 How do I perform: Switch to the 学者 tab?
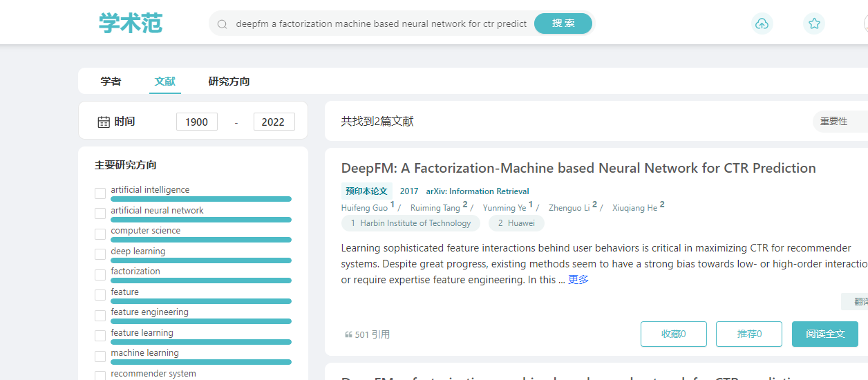point(111,82)
